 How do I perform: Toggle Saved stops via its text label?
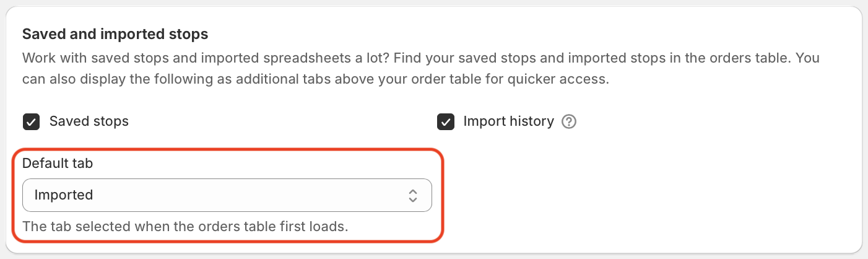click(x=89, y=121)
